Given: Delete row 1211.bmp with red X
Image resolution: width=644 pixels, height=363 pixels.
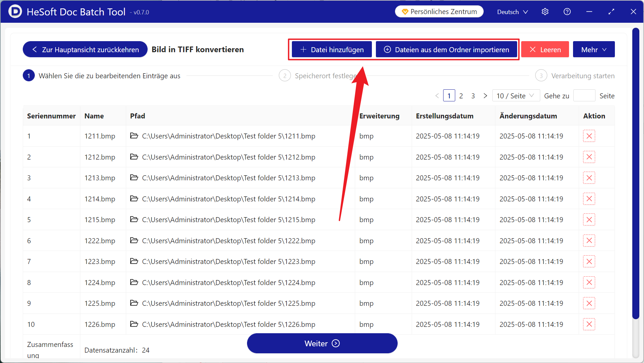Looking at the screenshot, I should tap(589, 136).
